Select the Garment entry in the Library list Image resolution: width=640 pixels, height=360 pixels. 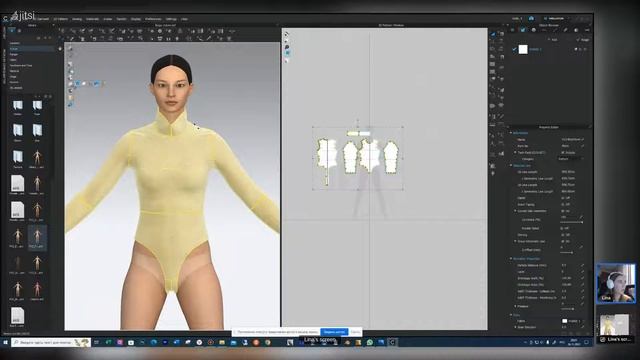click(15, 43)
